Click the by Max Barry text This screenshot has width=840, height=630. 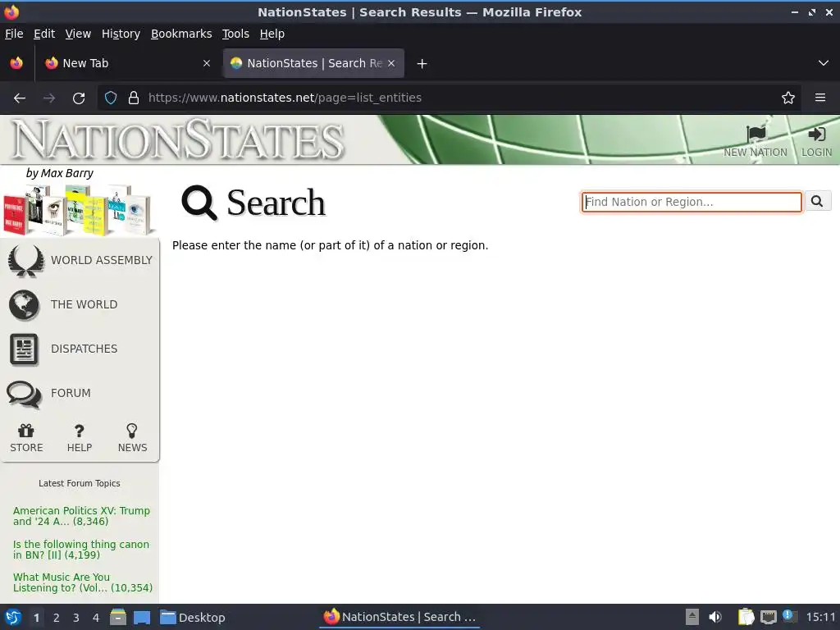[59, 174]
